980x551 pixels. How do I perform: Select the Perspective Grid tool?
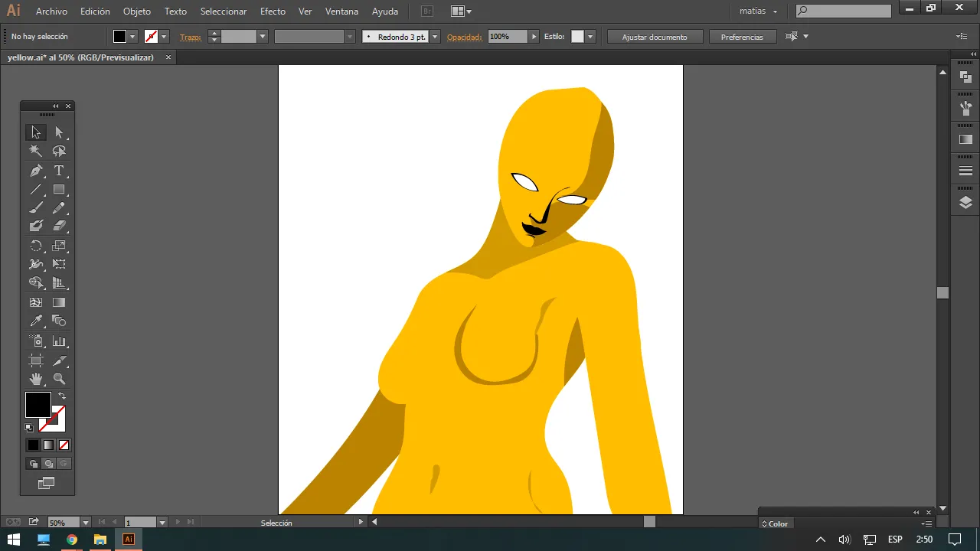(59, 282)
